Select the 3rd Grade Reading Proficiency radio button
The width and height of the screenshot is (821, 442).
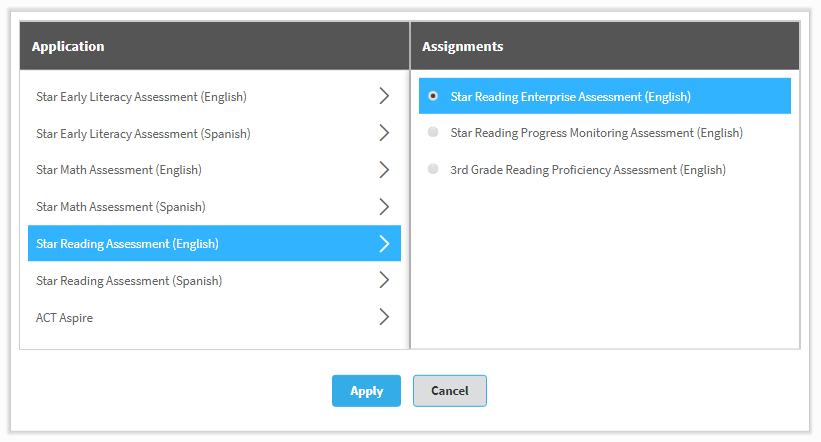click(x=433, y=169)
